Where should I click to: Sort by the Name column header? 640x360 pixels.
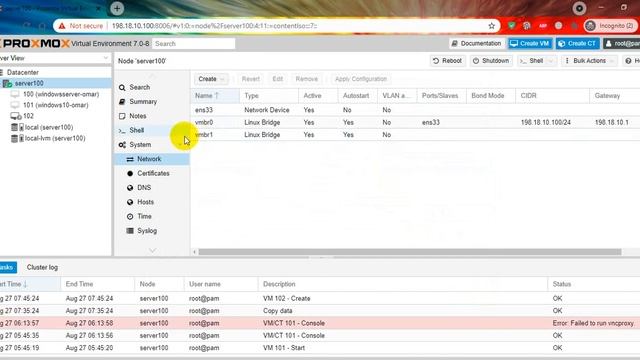tap(215, 96)
